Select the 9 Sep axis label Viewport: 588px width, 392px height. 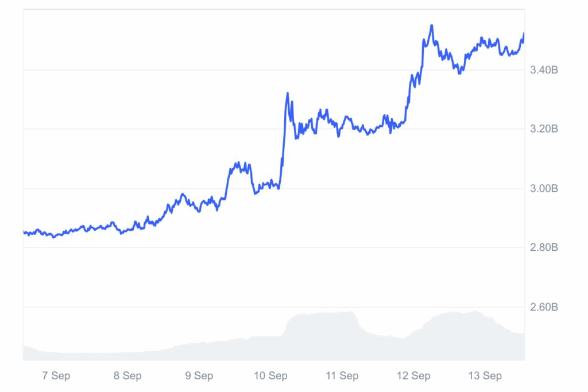pyautogui.click(x=199, y=376)
